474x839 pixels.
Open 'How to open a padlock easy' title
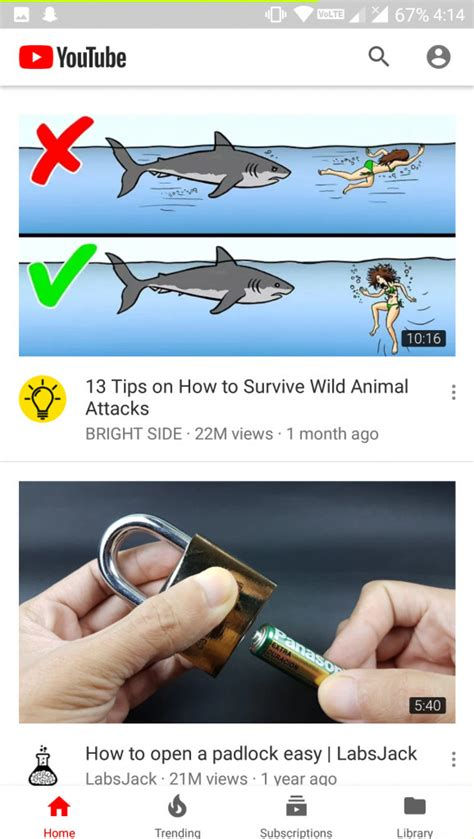251,753
